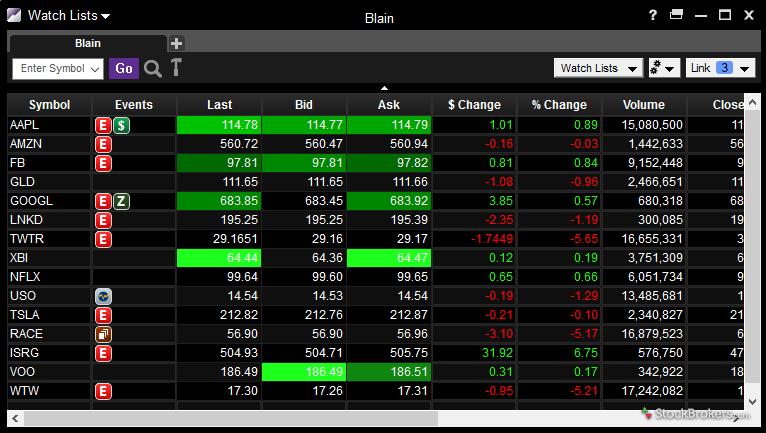Select the TSLA symbol row
The image size is (766, 433).
pyautogui.click(x=376, y=315)
